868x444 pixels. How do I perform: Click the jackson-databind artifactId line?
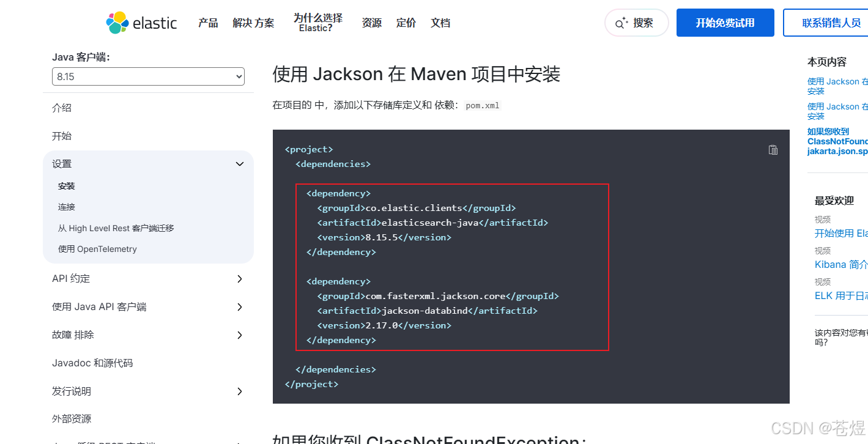tap(427, 311)
